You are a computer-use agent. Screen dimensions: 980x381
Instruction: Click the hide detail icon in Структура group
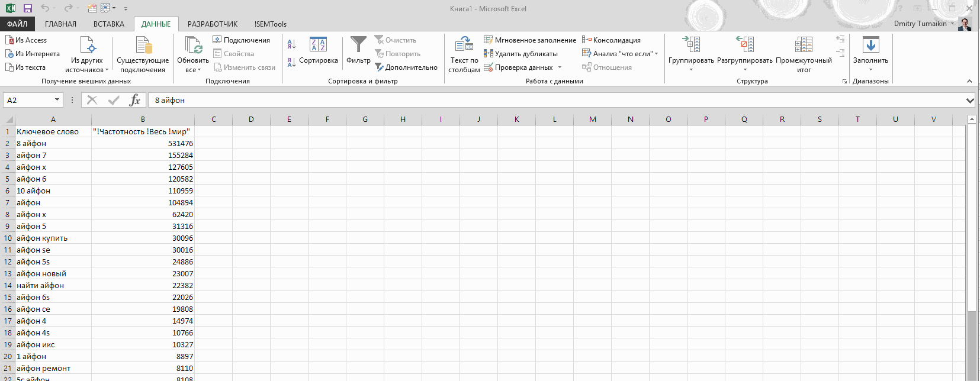840,53
